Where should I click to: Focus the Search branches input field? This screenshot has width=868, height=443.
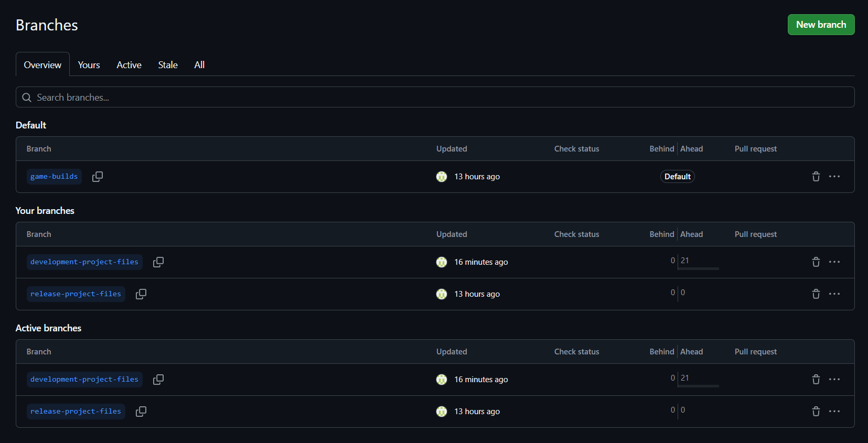click(435, 98)
